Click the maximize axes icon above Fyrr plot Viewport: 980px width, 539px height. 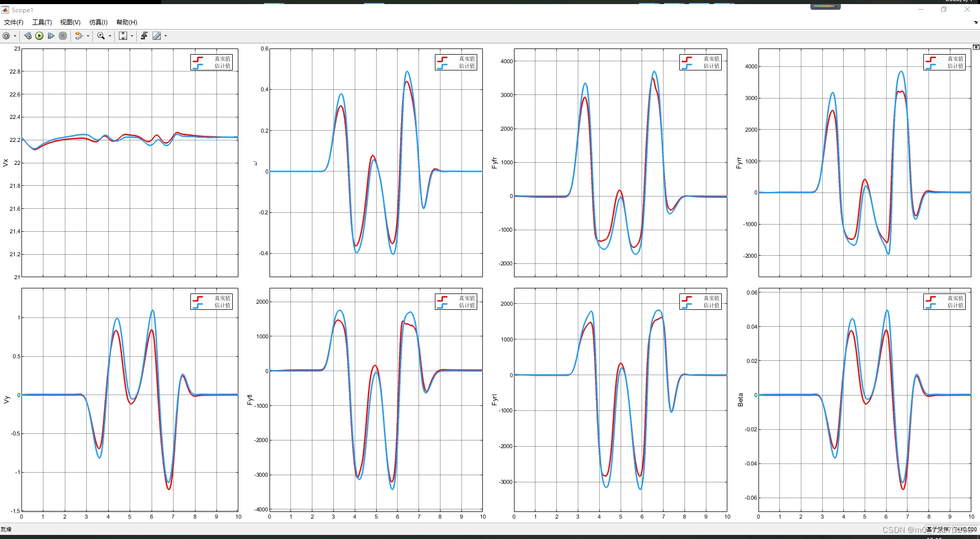point(976,47)
